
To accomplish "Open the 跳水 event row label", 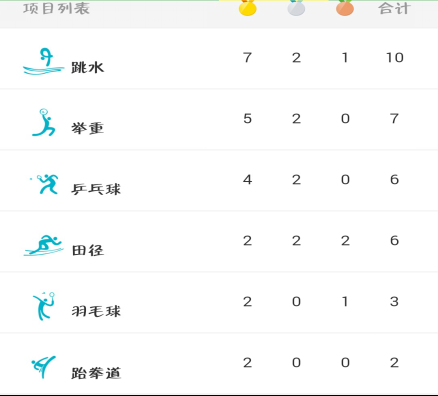I will point(88,68).
